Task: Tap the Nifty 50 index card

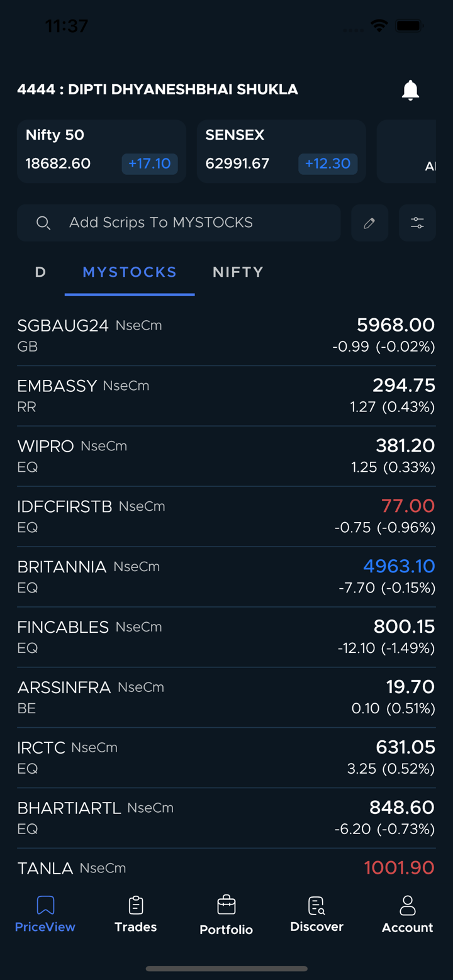Action: (101, 151)
